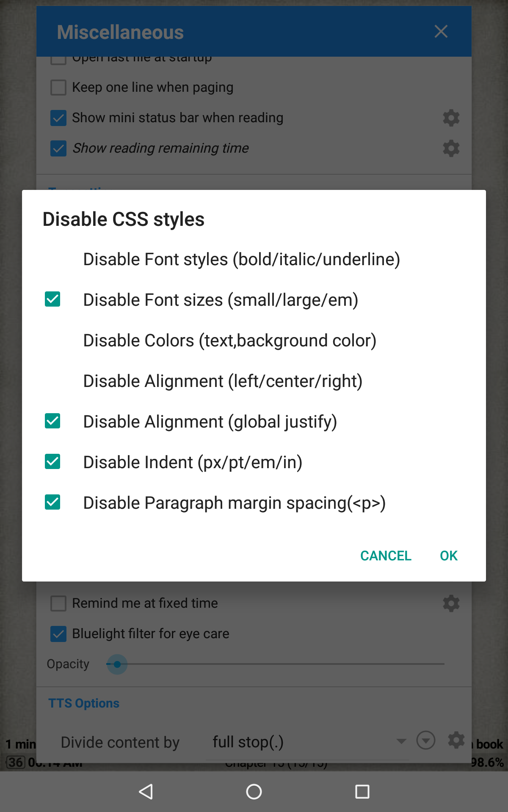Open fixed time reminder settings gear
The width and height of the screenshot is (508, 812).
click(x=451, y=604)
